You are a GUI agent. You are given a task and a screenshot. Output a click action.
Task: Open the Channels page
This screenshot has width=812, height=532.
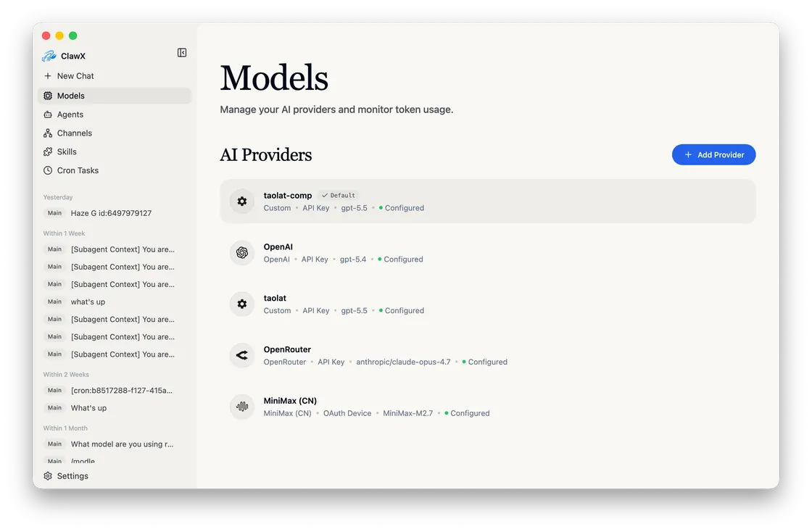click(x=115, y=133)
